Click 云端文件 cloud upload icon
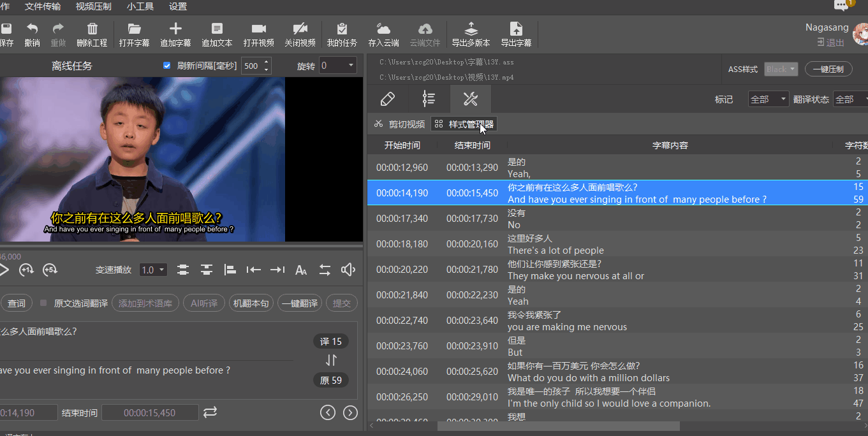The image size is (868, 436). click(425, 29)
